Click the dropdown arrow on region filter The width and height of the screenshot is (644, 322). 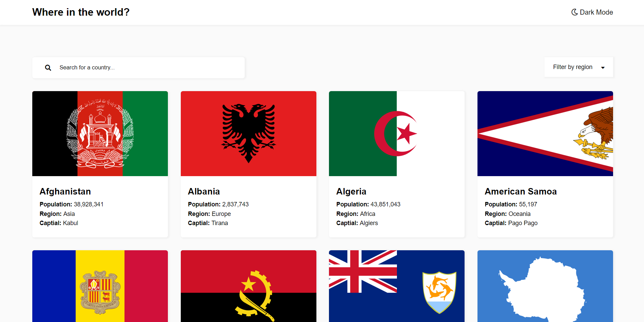coord(603,67)
